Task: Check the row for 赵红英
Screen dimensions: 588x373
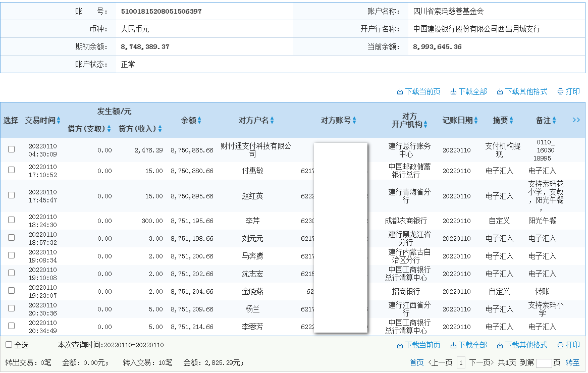Action: (x=12, y=195)
